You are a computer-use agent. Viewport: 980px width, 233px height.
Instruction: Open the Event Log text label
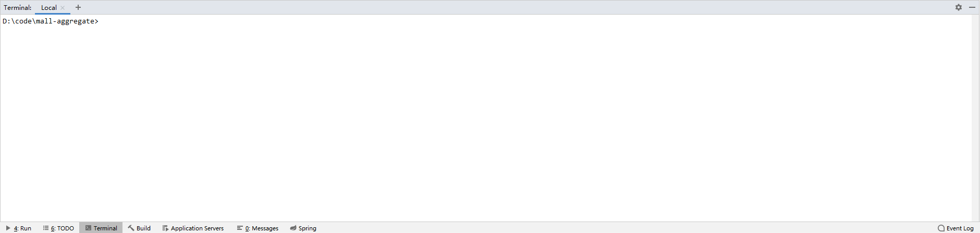(960, 228)
